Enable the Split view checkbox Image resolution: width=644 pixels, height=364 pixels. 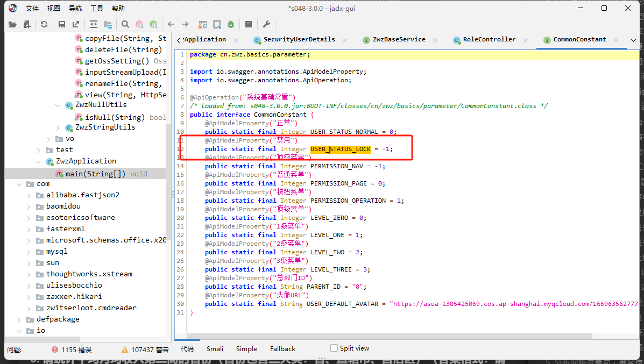(x=334, y=348)
